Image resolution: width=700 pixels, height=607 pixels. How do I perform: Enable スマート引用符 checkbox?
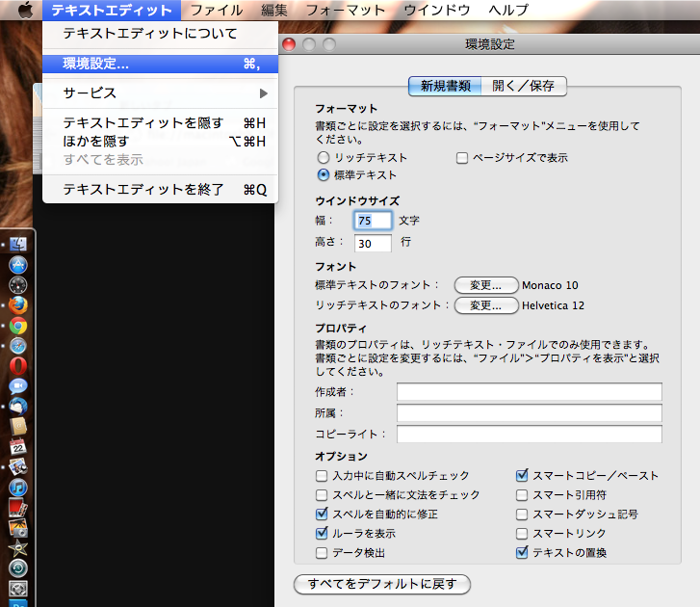click(x=522, y=495)
